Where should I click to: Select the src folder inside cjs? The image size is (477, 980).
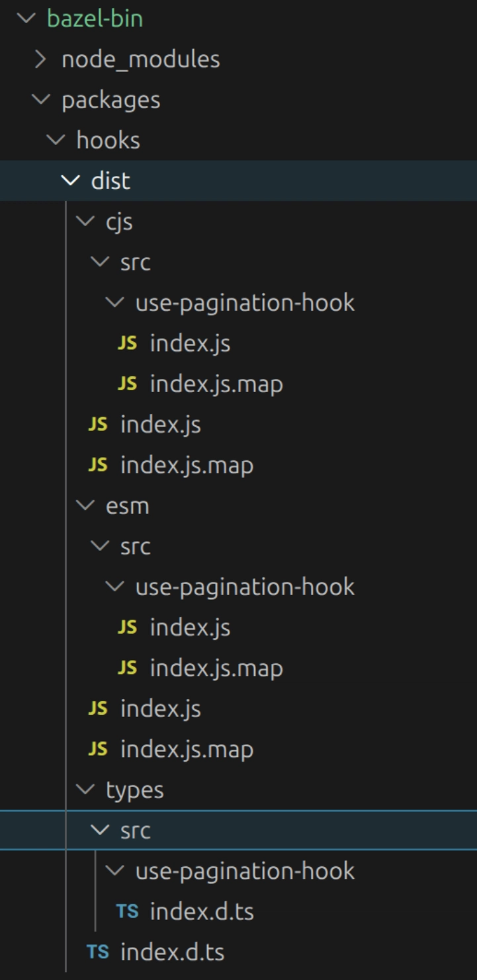135,263
